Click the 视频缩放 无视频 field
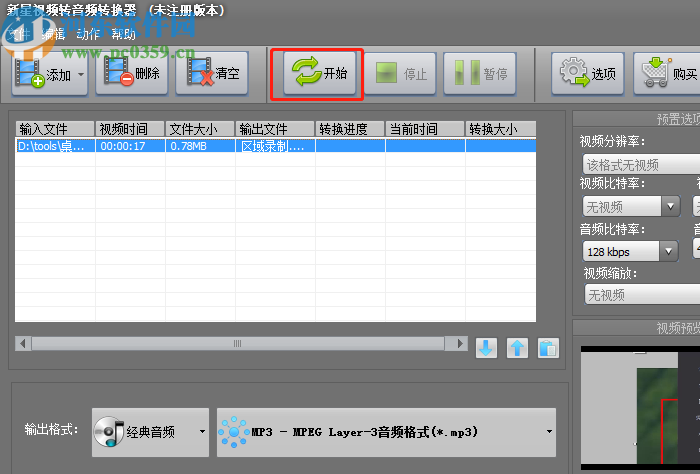 point(642,295)
